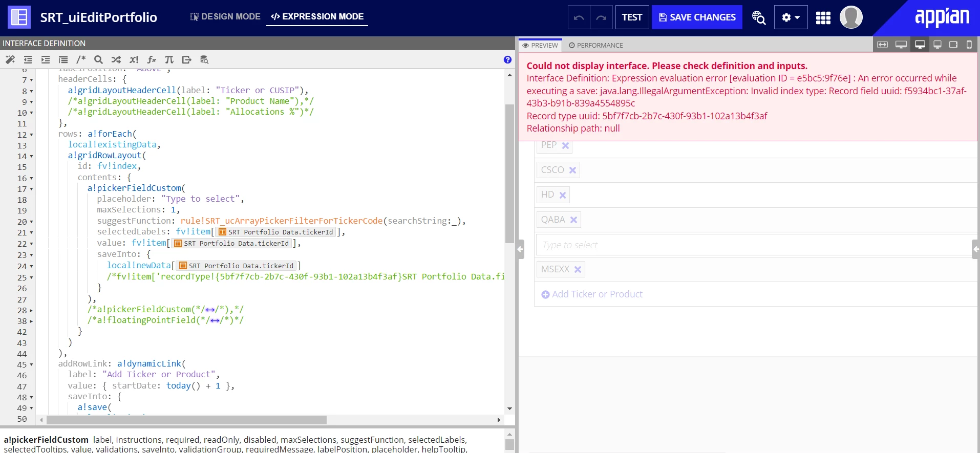Click the TEST button

(632, 17)
